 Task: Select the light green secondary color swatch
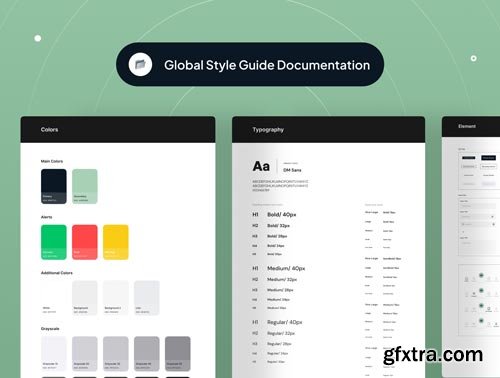[x=85, y=186]
